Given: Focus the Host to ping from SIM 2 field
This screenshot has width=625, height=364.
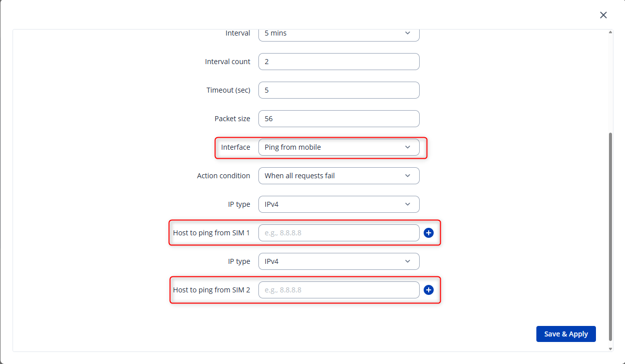Looking at the screenshot, I should (339, 290).
